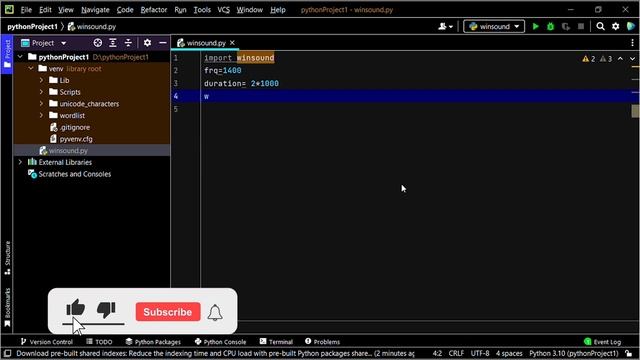Image resolution: width=640 pixels, height=360 pixels.
Task: Click cursor position 4:2 in status bar
Action: coord(437,353)
